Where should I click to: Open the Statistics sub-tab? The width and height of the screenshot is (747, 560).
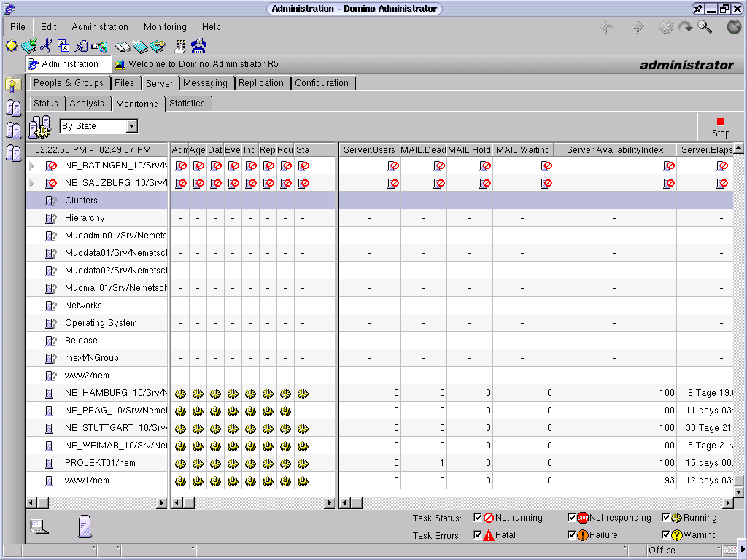(x=187, y=104)
